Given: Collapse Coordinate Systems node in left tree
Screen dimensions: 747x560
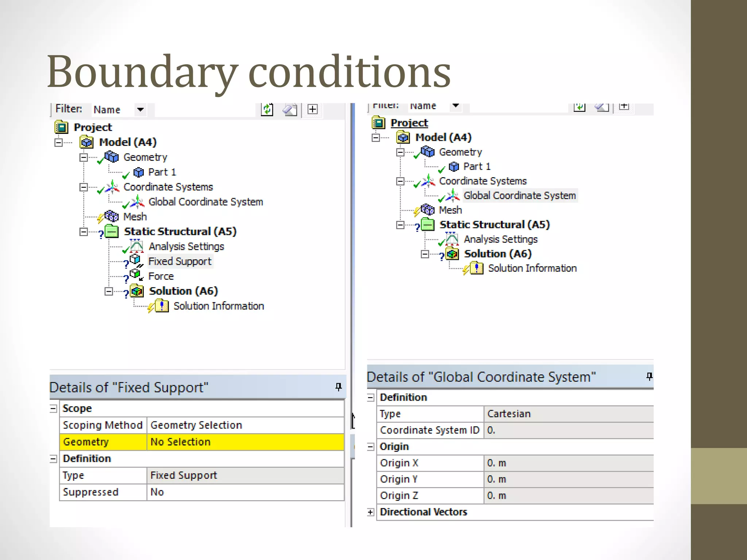Looking at the screenshot, I should point(84,187).
